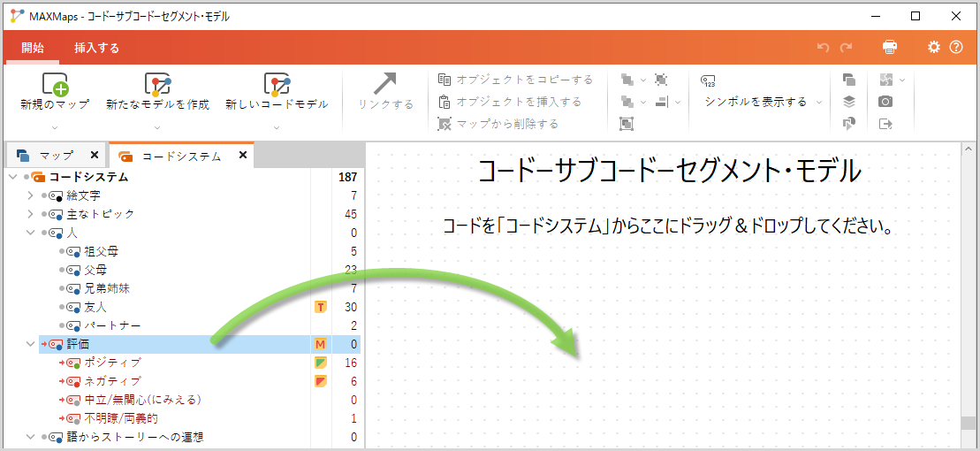
Task: Collapse 語からストーリーへの連想 node
Action: (x=30, y=437)
